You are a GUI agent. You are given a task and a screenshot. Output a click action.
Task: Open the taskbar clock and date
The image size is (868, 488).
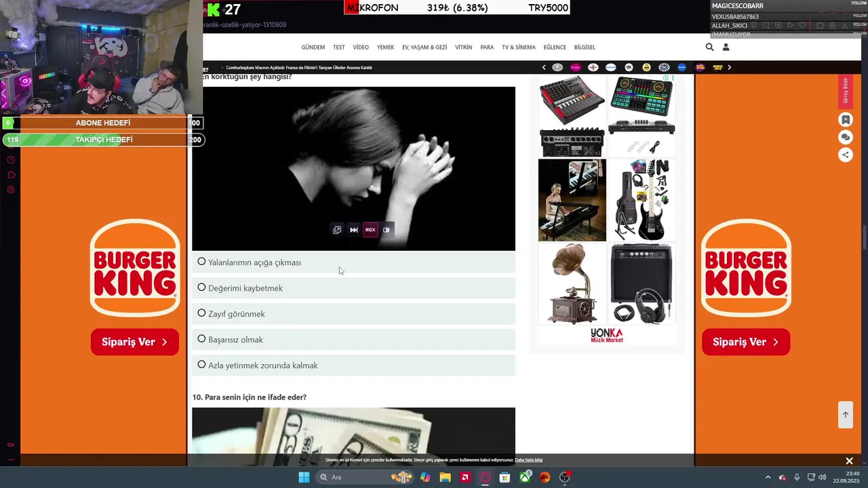[x=848, y=477]
